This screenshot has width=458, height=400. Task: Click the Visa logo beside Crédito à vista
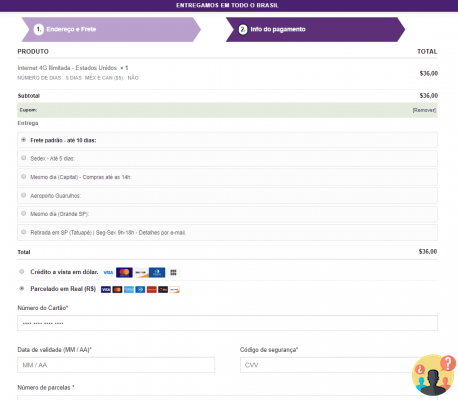108,272
